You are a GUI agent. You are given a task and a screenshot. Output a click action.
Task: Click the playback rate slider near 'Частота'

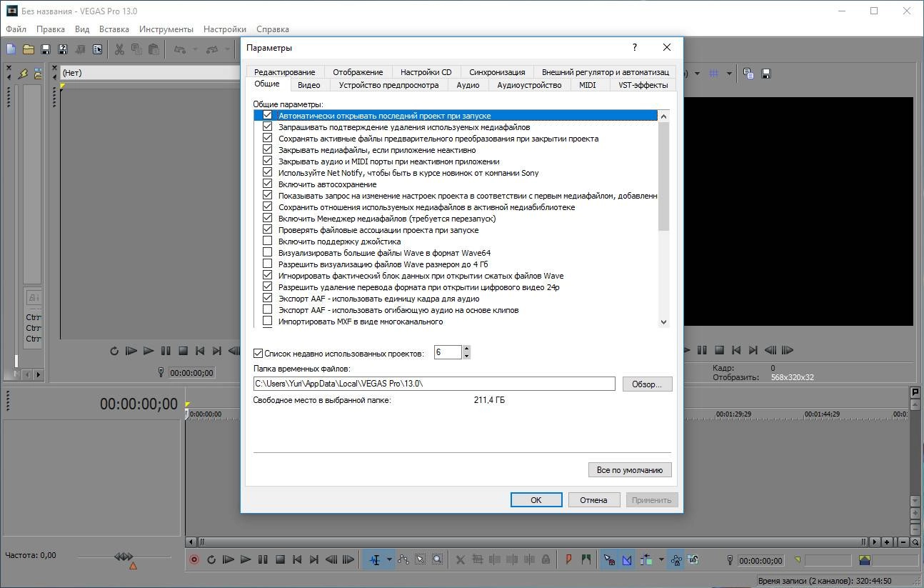tap(124, 557)
